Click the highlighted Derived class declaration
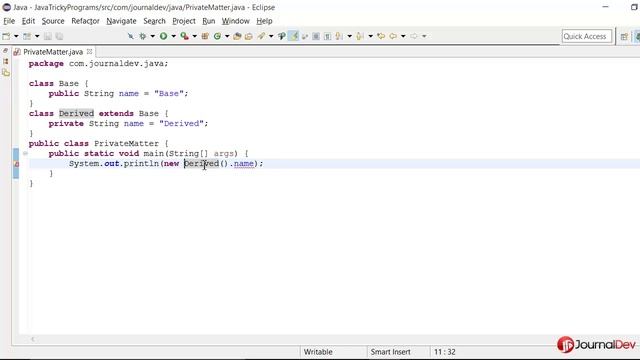This screenshot has width=640, height=360. click(x=76, y=113)
